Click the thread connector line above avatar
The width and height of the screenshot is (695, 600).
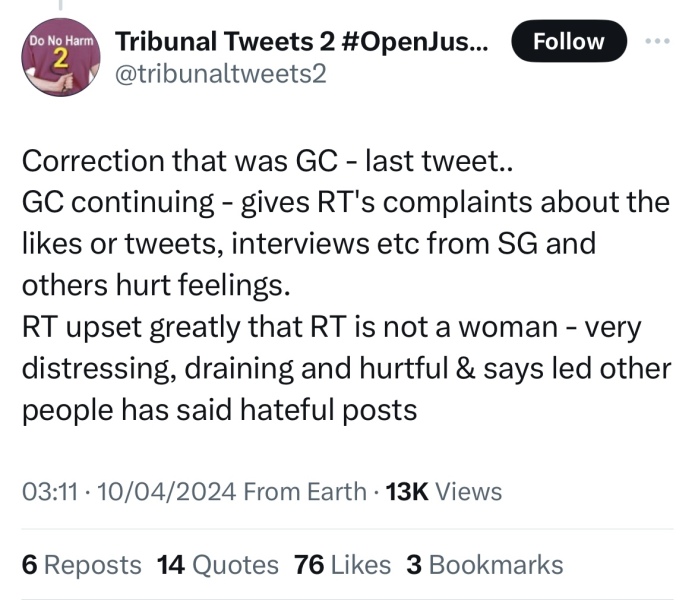point(59,6)
